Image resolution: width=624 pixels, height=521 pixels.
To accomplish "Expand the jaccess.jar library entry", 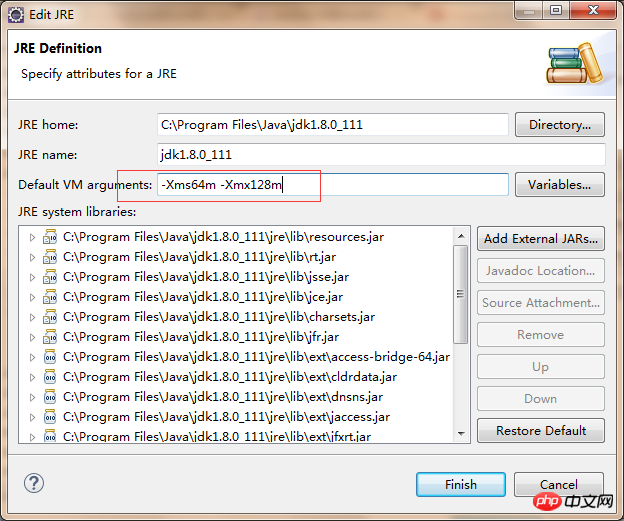I will (x=32, y=417).
